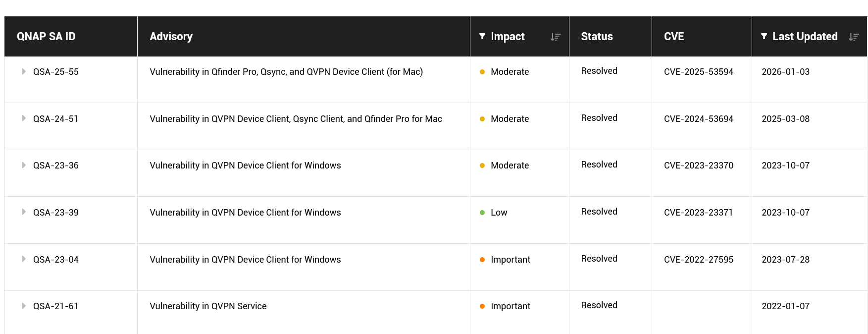Click the Advisory column header
This screenshot has height=334, width=868.
(x=171, y=36)
